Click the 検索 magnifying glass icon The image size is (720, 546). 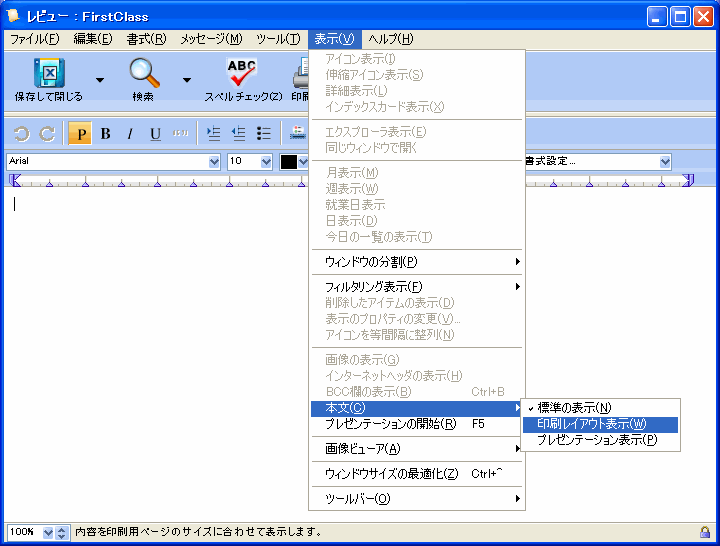click(x=144, y=73)
